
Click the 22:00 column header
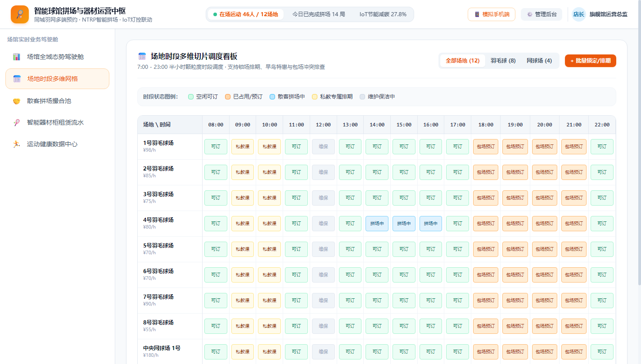(x=602, y=125)
